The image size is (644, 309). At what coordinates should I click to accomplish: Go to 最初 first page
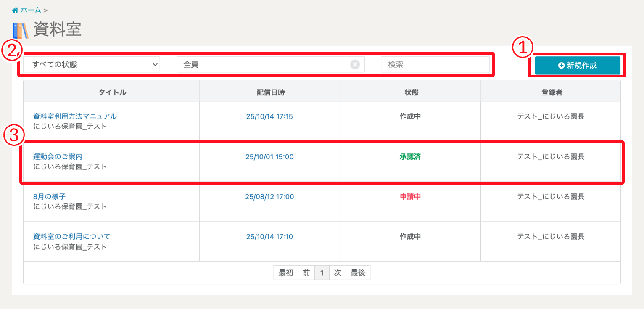click(286, 273)
